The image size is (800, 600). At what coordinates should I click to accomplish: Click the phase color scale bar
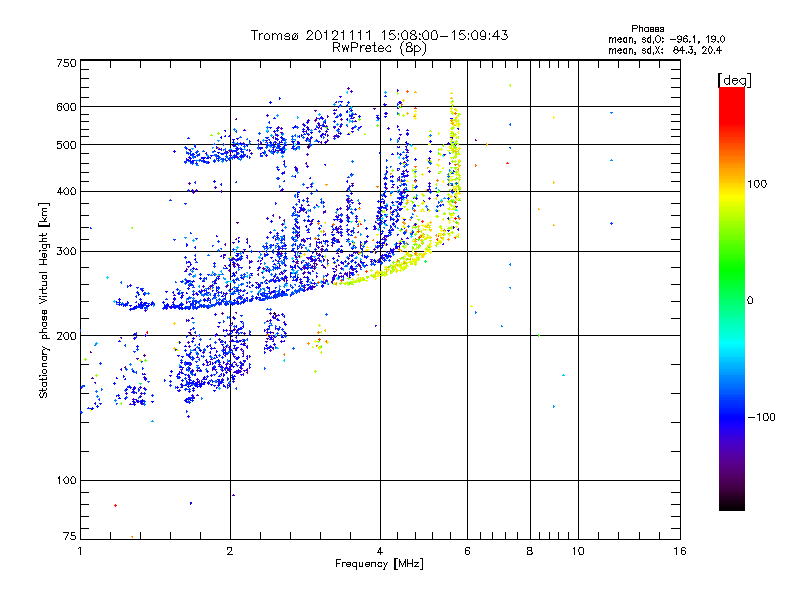coord(732,298)
